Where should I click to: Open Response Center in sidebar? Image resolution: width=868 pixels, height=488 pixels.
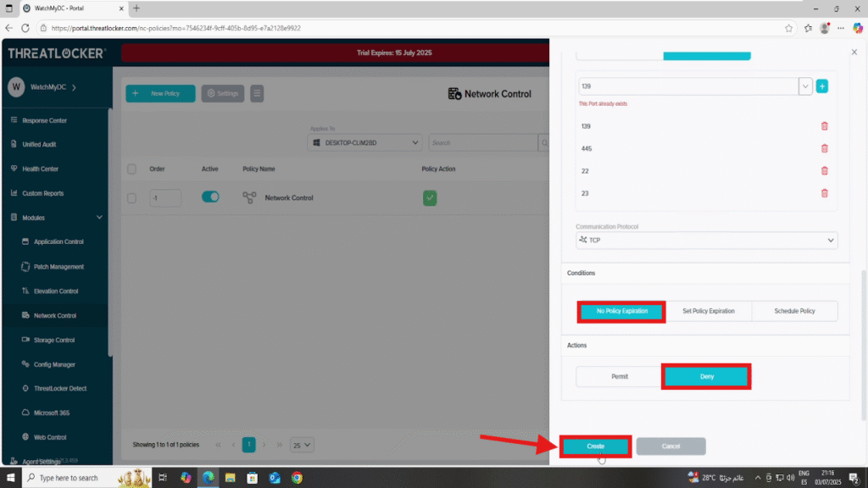pyautogui.click(x=44, y=120)
